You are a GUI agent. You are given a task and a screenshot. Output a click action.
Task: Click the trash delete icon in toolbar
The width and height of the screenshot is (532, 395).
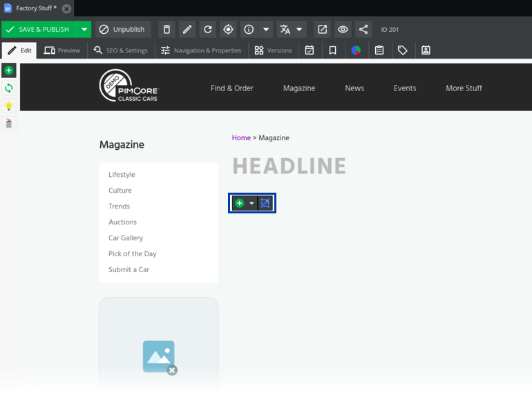pos(167,30)
